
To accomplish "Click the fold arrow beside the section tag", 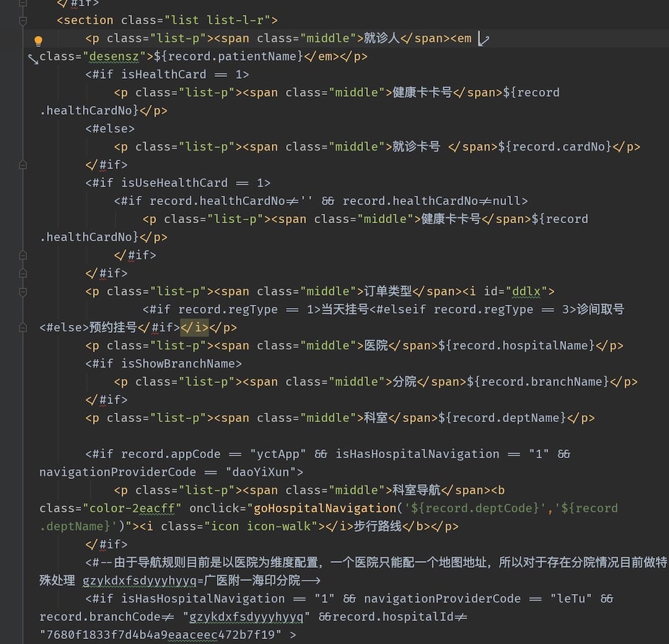I will 23,20.
